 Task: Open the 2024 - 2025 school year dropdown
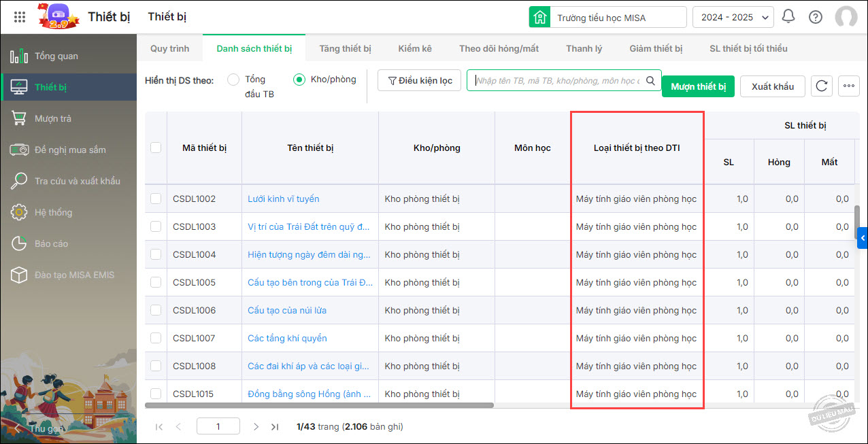(x=733, y=17)
